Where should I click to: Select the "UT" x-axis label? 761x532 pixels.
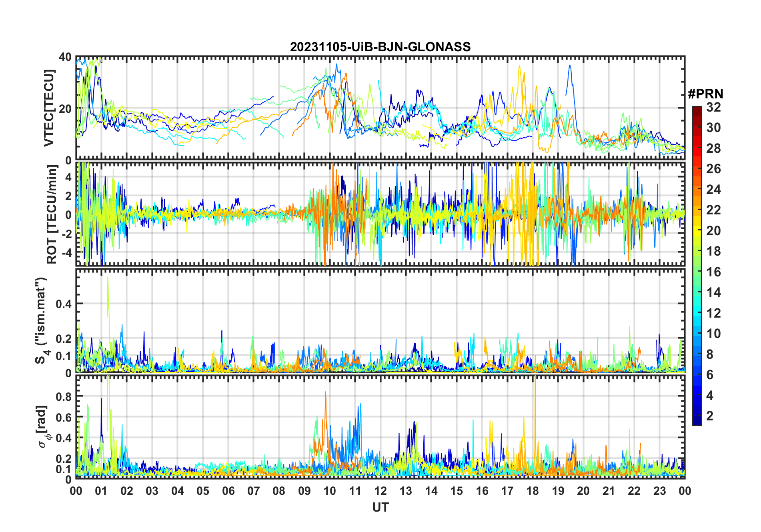pos(380,507)
